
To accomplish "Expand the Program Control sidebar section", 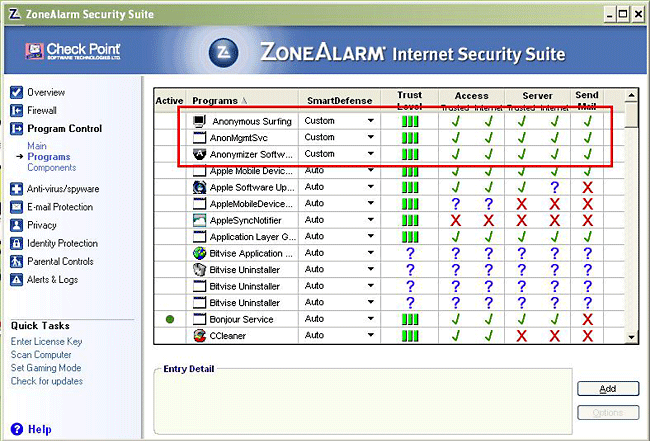I will [64, 129].
